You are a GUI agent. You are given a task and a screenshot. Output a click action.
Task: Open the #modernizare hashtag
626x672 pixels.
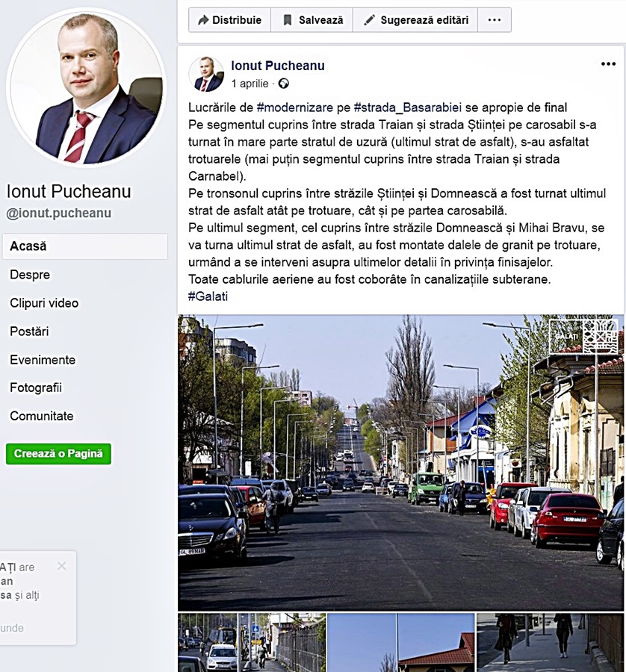pos(294,108)
